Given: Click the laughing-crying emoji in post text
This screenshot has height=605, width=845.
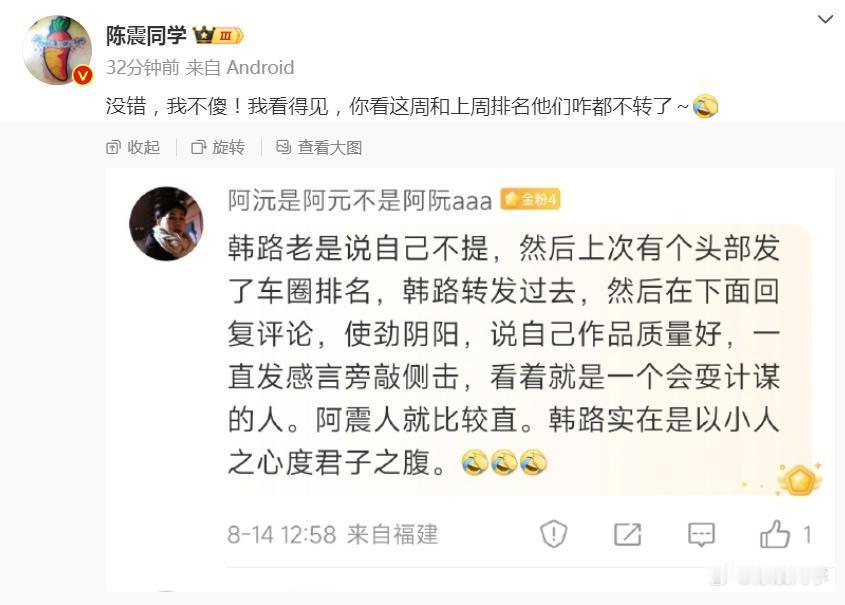Looking at the screenshot, I should pyautogui.click(x=705, y=106).
